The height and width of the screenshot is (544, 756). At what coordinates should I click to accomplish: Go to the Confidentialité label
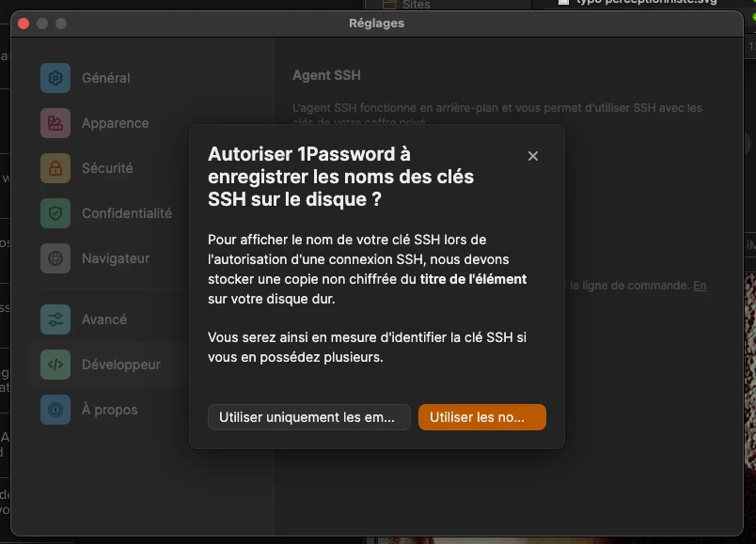(127, 213)
